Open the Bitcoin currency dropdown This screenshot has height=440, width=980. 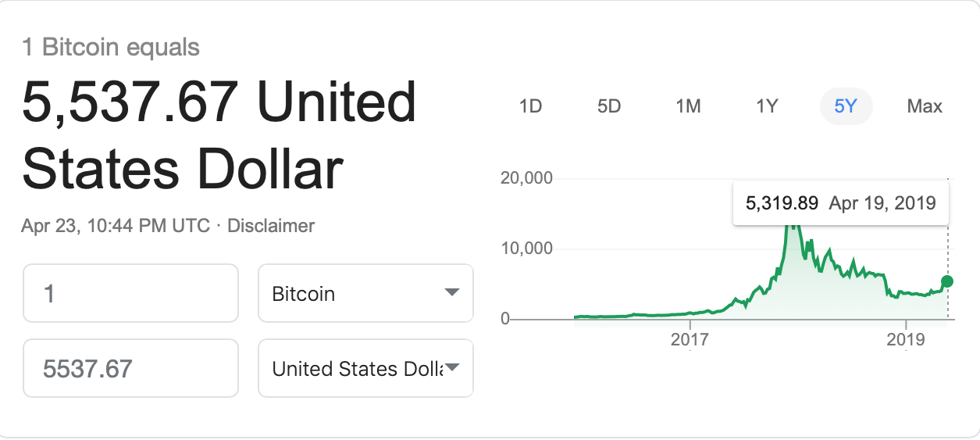click(x=365, y=293)
